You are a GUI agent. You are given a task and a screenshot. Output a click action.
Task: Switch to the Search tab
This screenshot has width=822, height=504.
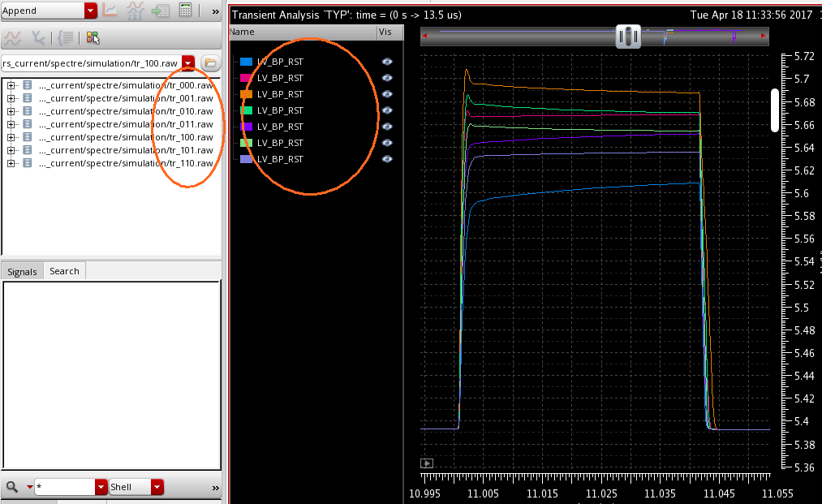click(64, 271)
